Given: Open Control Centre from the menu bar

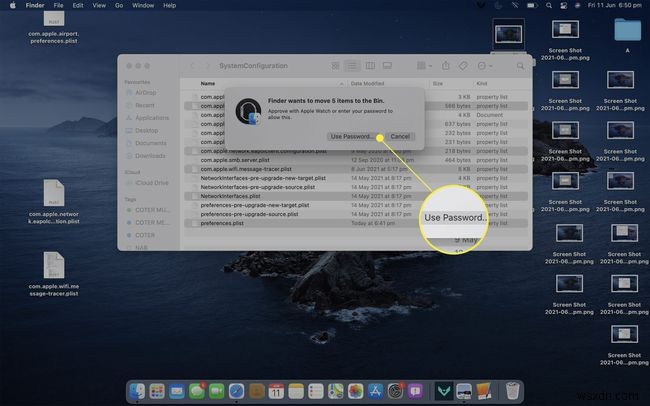Looking at the screenshot, I should click(x=563, y=5).
